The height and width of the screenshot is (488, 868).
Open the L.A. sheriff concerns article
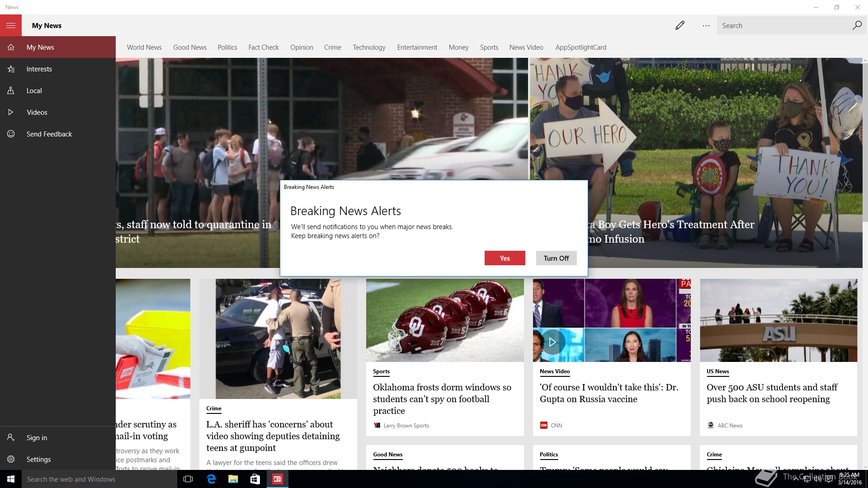click(273, 436)
